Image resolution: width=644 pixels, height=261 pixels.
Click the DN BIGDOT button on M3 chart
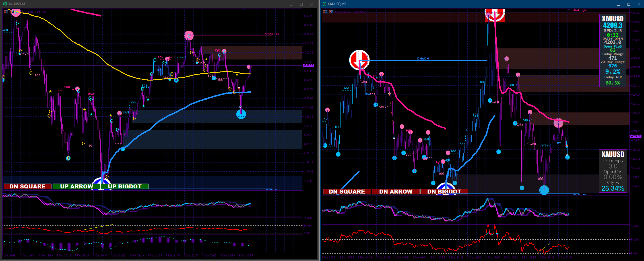(x=444, y=192)
